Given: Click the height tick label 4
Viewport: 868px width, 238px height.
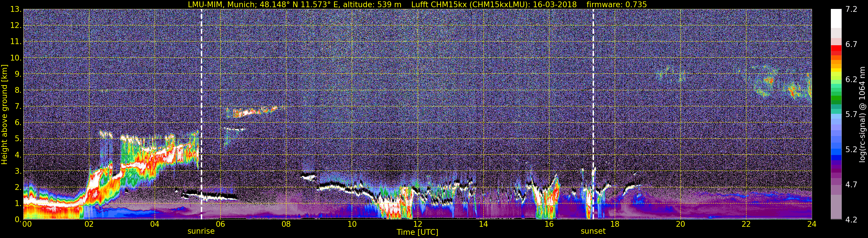Looking at the screenshot, I should 18,155.
